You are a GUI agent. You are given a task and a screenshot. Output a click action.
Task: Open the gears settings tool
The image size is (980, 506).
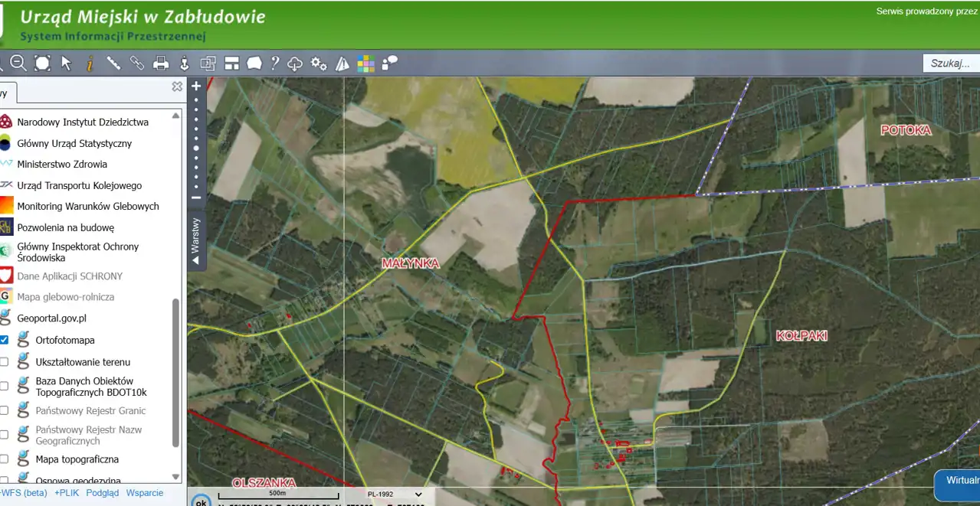coord(319,64)
